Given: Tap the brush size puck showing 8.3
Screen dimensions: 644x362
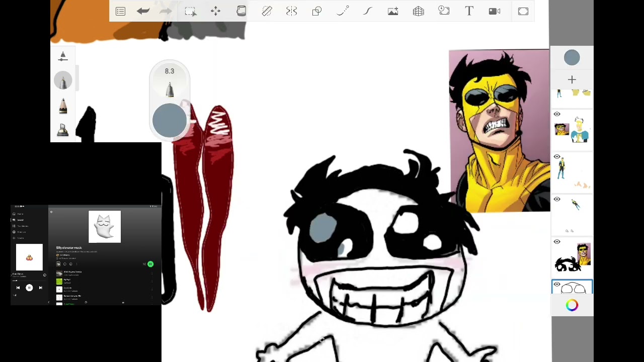Looking at the screenshot, I should coord(170,80).
